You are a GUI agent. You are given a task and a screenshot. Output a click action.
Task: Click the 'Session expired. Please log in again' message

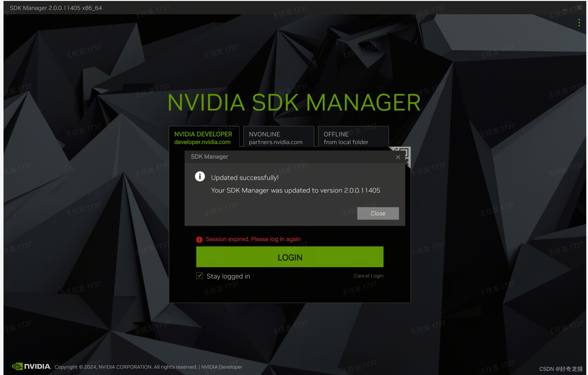pyautogui.click(x=253, y=239)
